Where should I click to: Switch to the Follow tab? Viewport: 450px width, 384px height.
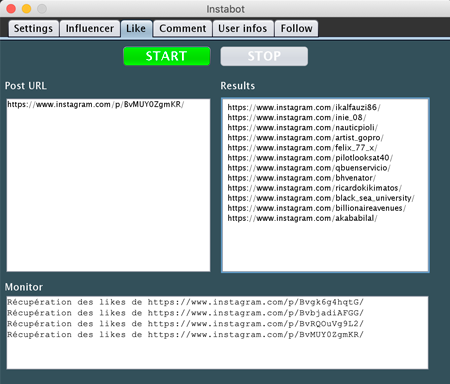(296, 29)
